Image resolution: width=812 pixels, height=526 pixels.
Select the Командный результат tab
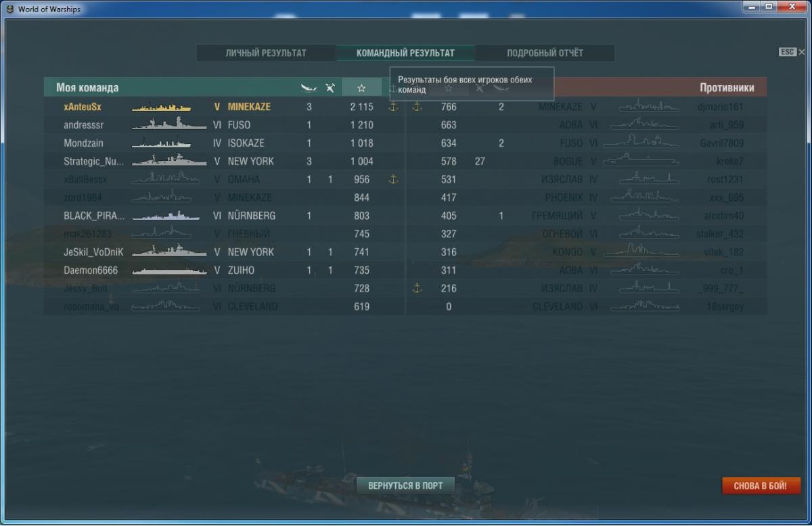(405, 53)
